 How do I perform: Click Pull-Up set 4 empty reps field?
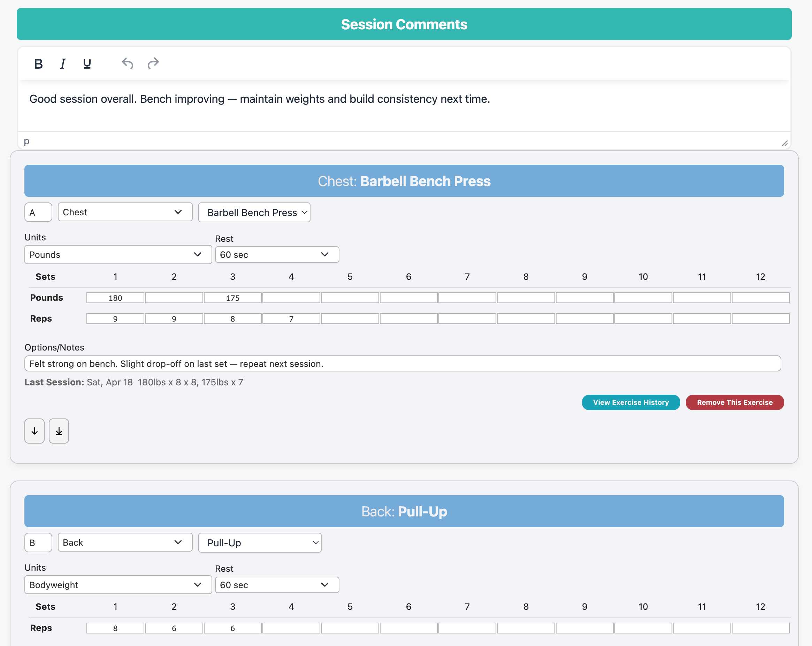pos(291,628)
